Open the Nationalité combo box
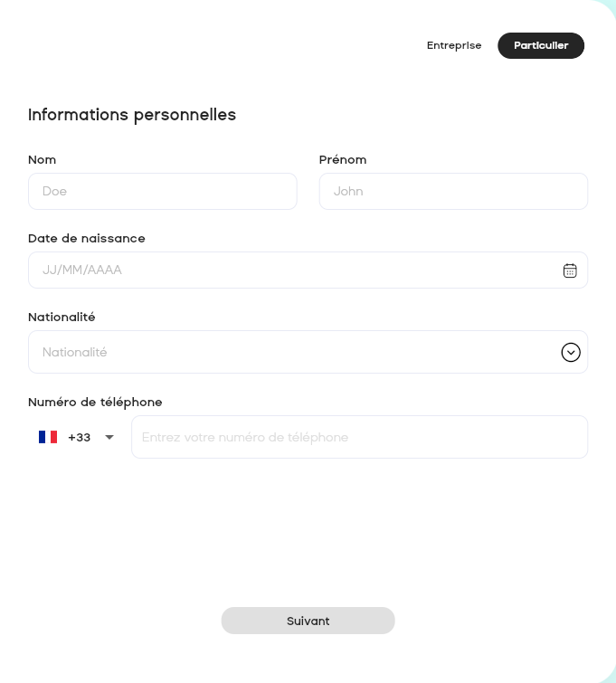Viewport: 616px width, 683px height. (x=289, y=352)
